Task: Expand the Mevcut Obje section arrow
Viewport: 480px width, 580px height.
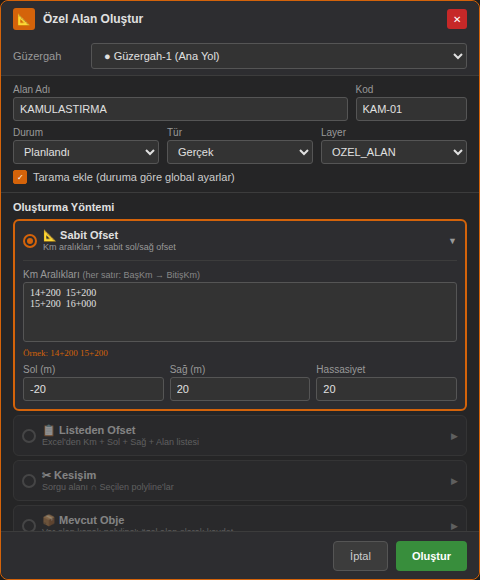Action: click(x=454, y=526)
